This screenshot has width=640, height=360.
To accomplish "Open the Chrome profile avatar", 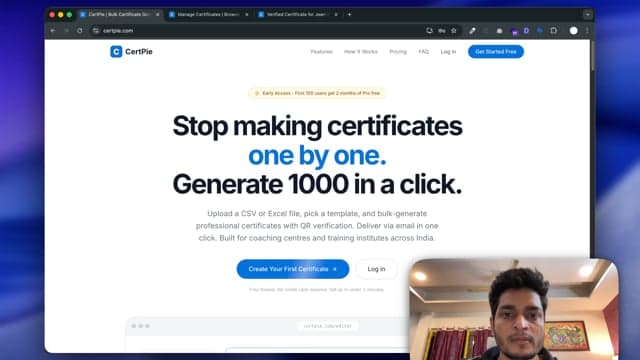I will [573, 31].
